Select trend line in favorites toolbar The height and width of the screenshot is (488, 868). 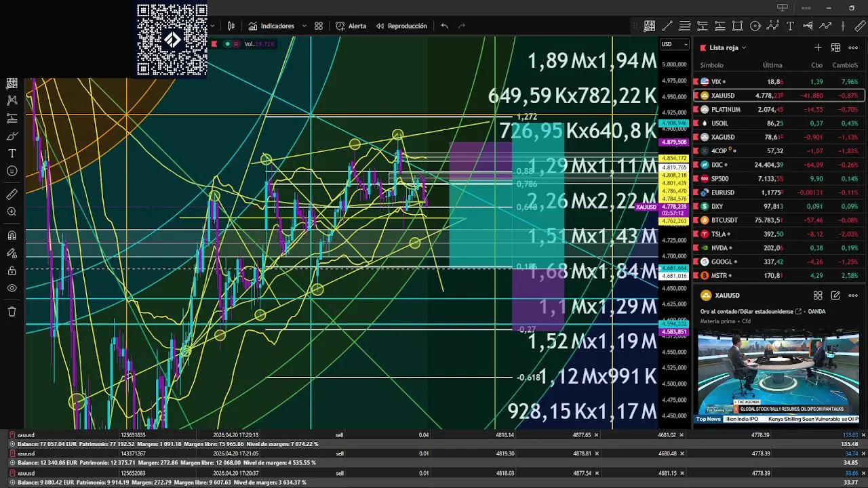[x=667, y=26]
